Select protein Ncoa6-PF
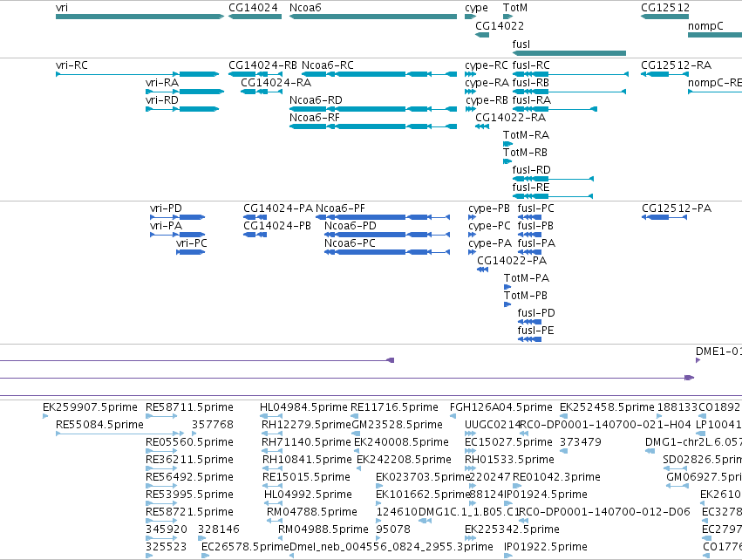Image resolution: width=742 pixels, height=560 pixels. 383,217
